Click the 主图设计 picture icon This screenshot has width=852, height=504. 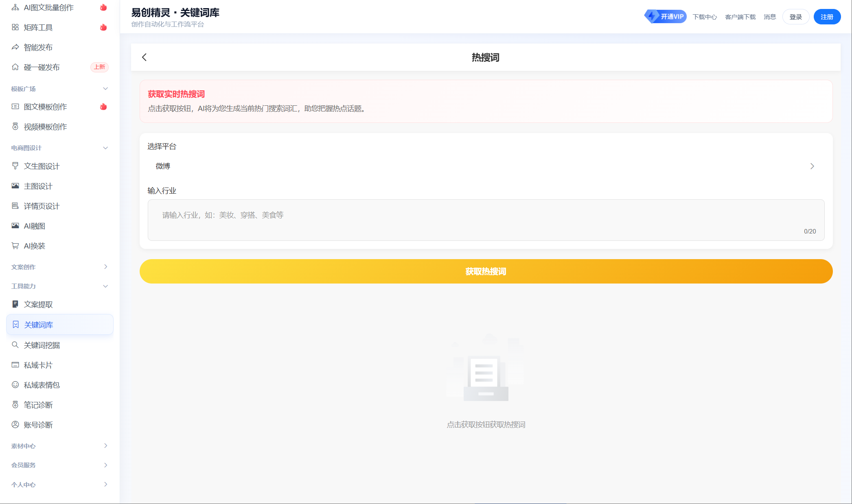click(x=15, y=186)
